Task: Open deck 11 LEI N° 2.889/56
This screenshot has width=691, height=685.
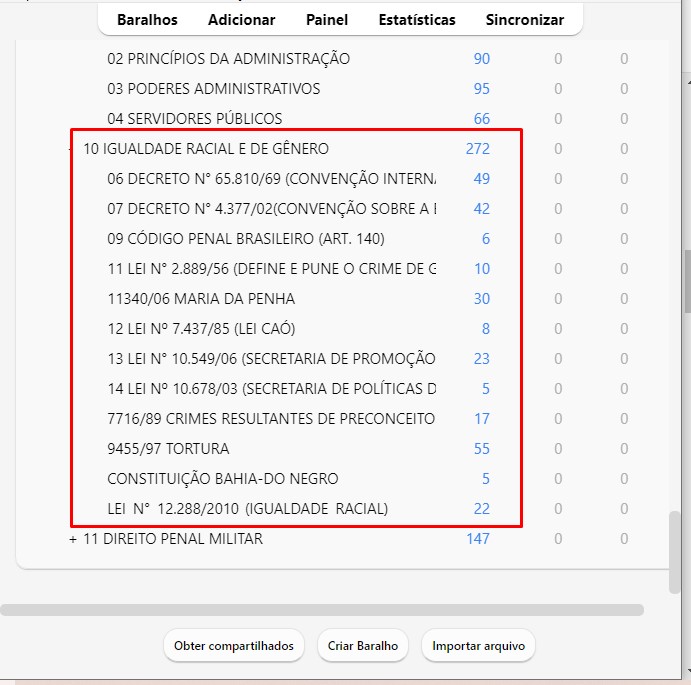Action: (x=271, y=268)
